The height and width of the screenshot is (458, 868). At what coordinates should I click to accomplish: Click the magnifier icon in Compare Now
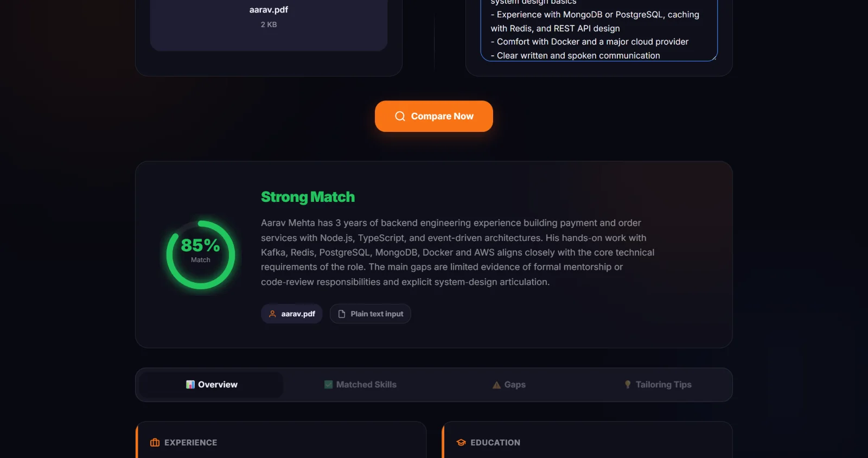[x=400, y=116]
